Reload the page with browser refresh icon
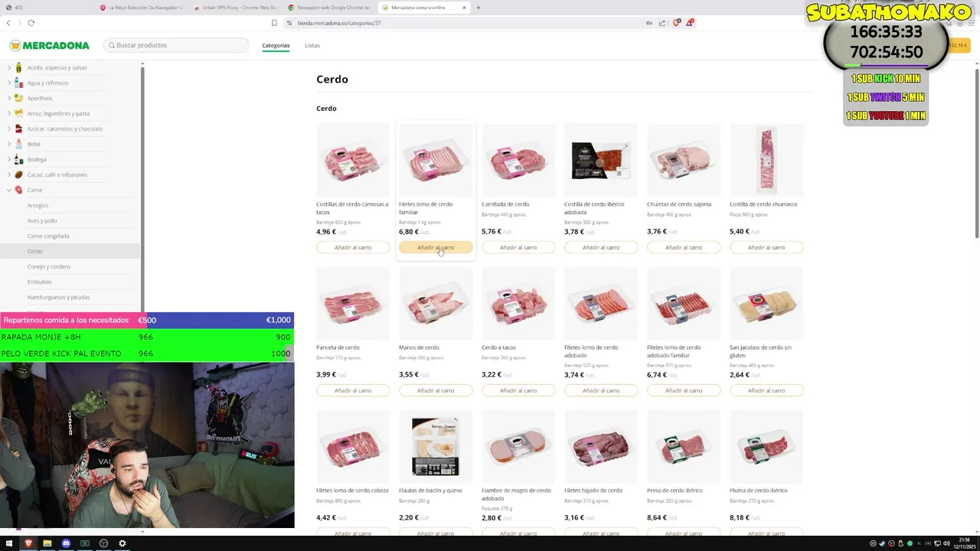This screenshot has width=980, height=551. pos(31,23)
